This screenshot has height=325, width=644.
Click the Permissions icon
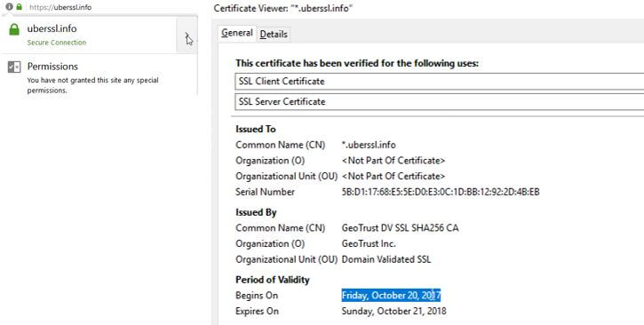coord(14,67)
